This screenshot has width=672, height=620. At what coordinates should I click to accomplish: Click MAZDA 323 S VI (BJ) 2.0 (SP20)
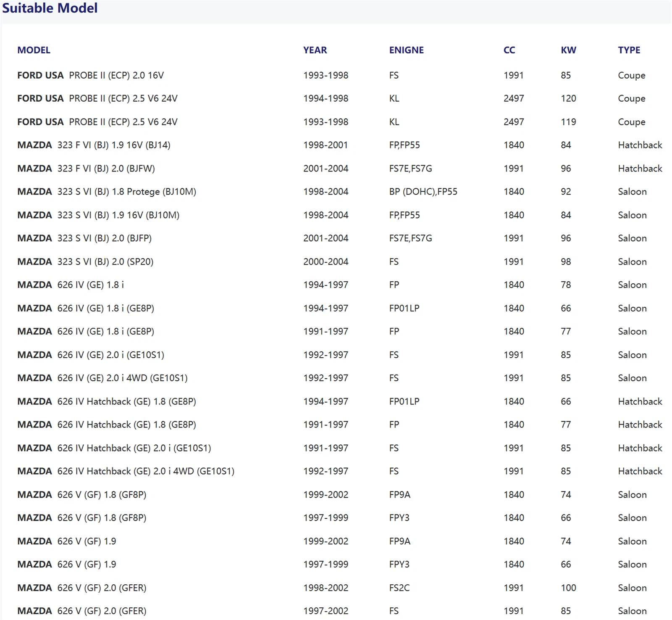85,262
